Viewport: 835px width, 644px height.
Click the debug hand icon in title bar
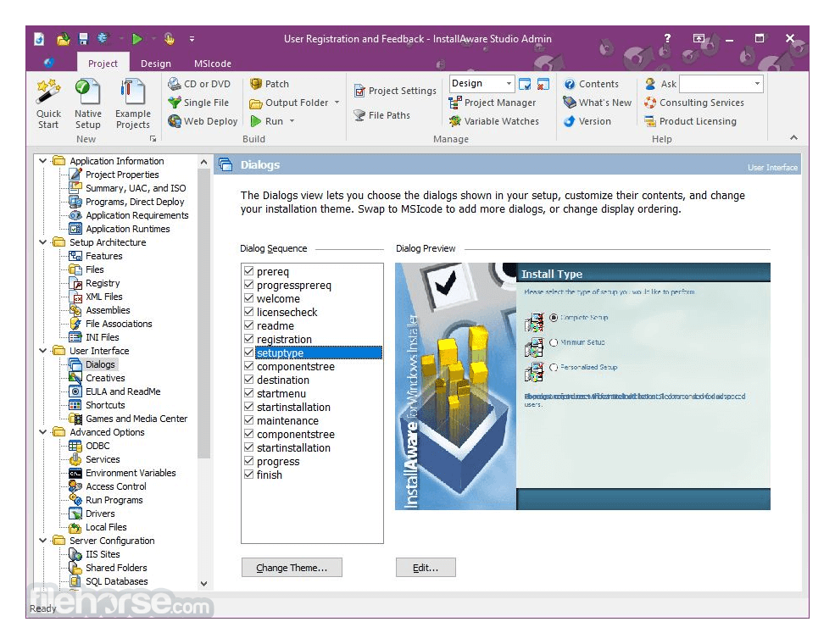click(170, 39)
